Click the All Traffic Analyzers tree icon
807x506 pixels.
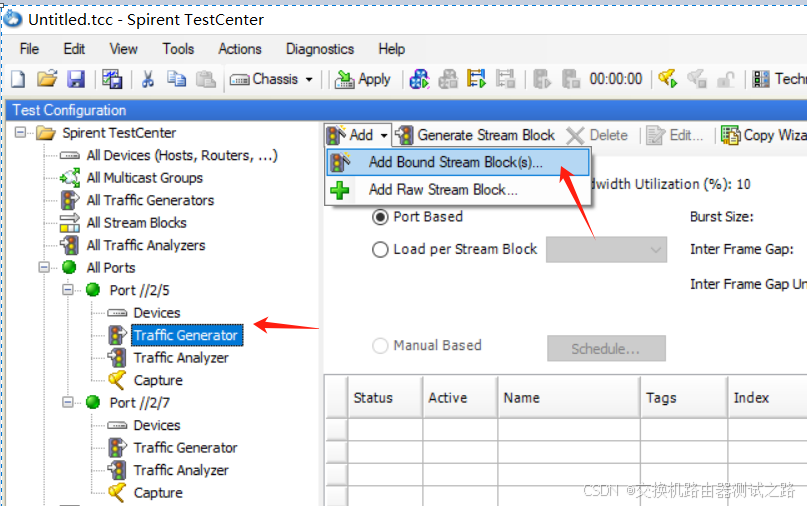tap(69, 245)
